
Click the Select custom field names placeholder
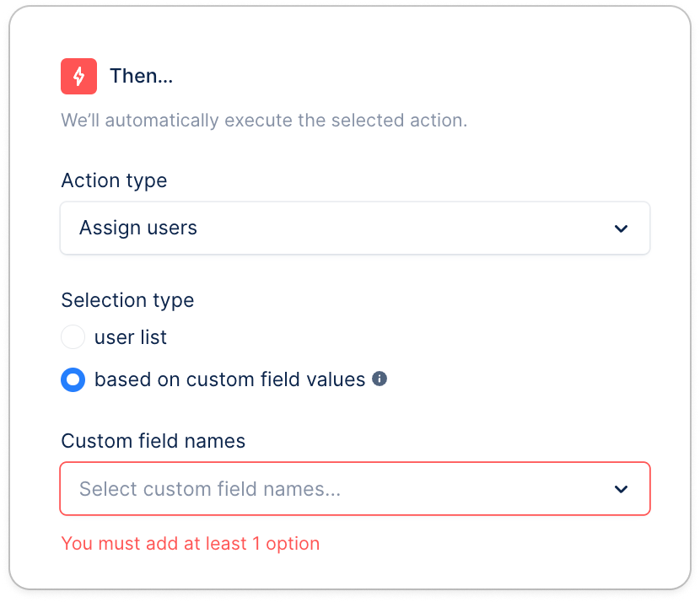coord(210,489)
